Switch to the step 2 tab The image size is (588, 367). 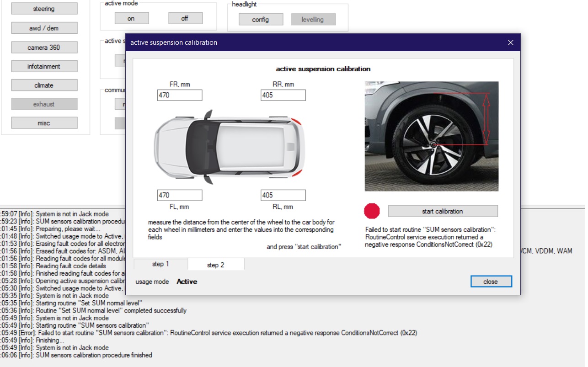point(216,265)
